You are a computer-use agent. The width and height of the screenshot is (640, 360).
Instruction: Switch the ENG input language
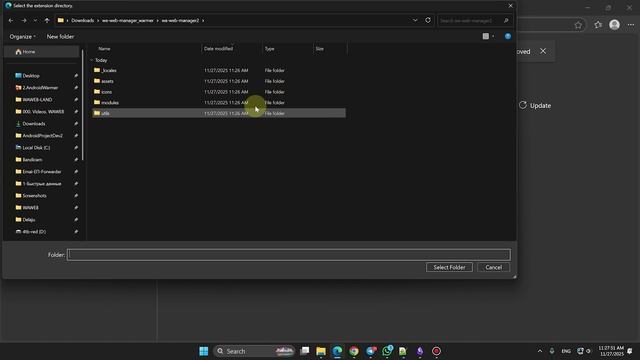[566, 351]
